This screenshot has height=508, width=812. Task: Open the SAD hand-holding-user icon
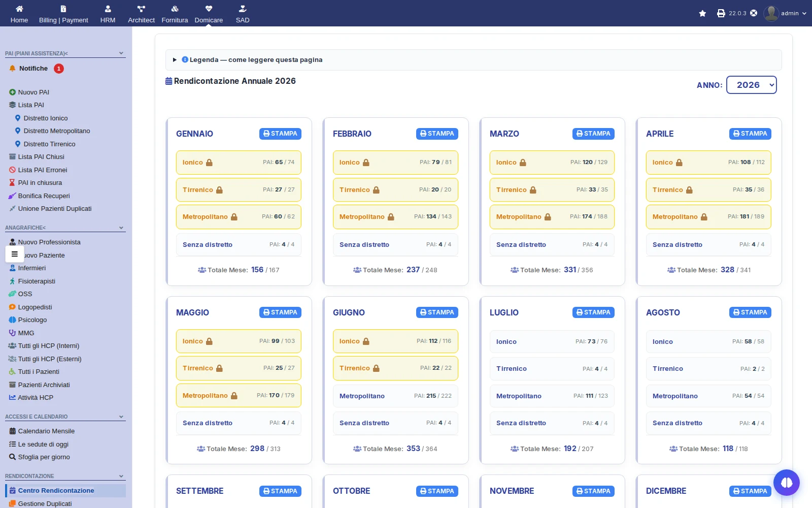coord(243,9)
